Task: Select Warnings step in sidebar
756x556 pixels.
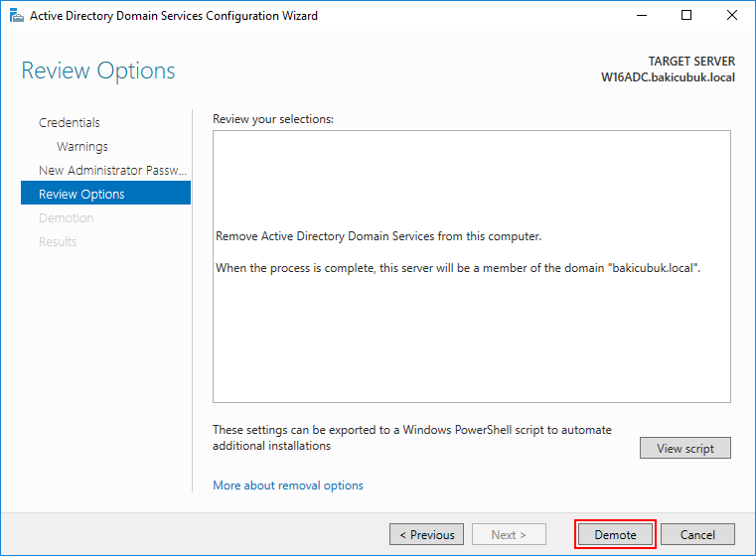Action: click(x=82, y=147)
